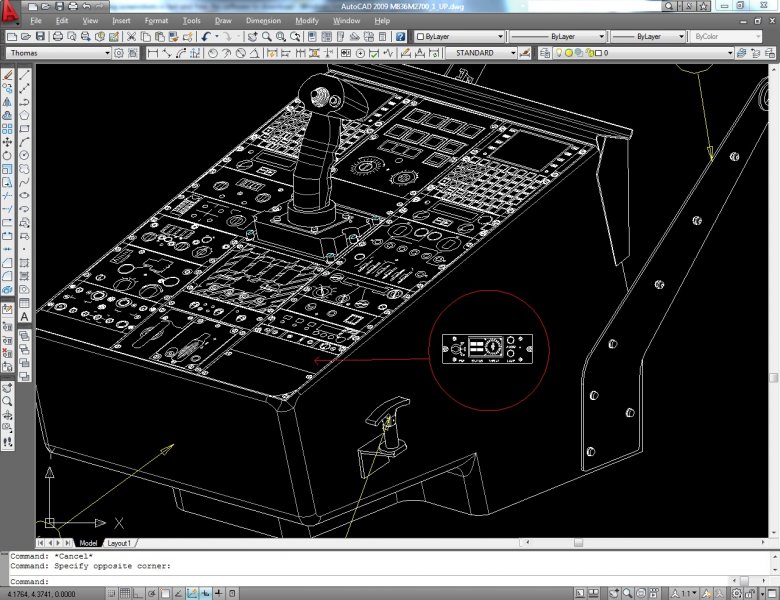Image resolution: width=780 pixels, height=600 pixels.
Task: Open the Dimension menu
Action: pyautogui.click(x=264, y=21)
